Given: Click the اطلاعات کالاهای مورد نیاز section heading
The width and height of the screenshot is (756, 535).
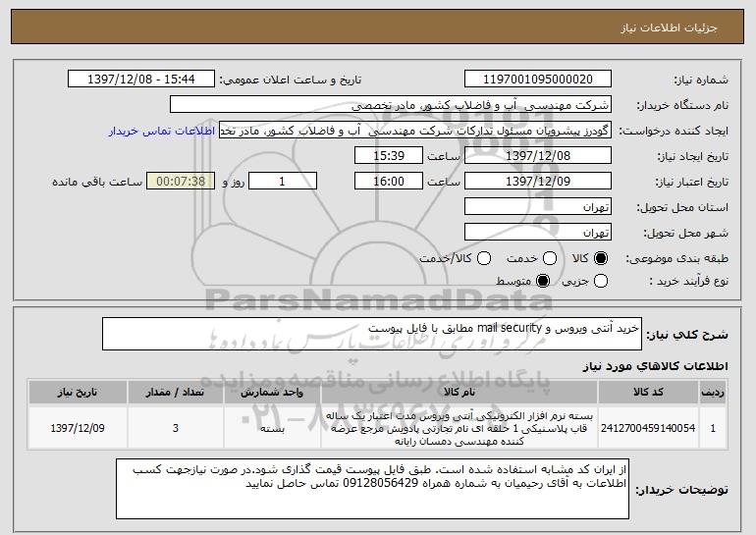Looking at the screenshot, I should [656, 367].
